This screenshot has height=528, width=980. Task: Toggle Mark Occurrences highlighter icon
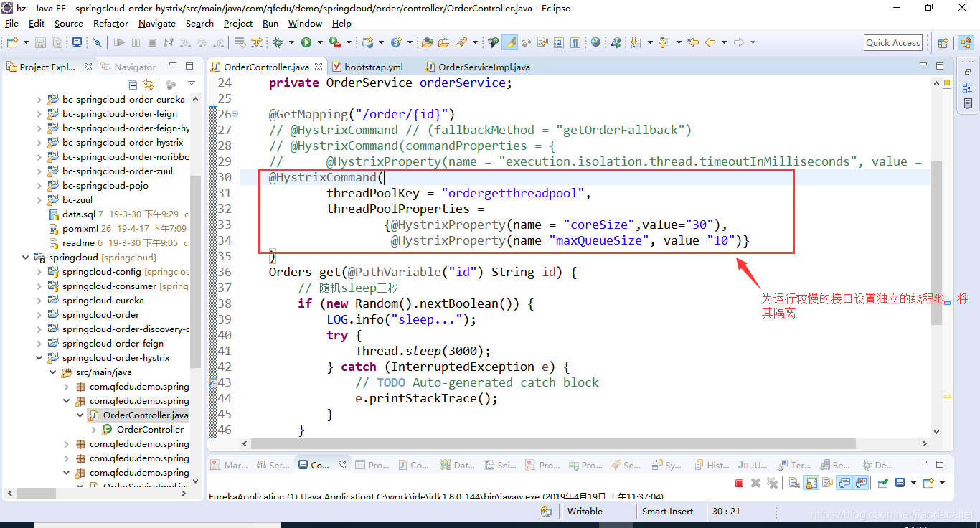[512, 43]
